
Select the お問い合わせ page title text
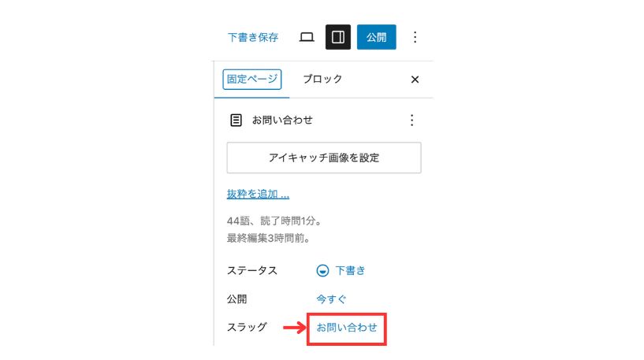click(282, 120)
